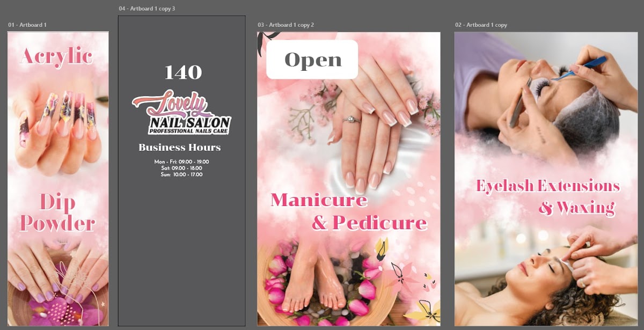Select the "01 - Artboard 1" label
This screenshot has width=644, height=330.
(27, 25)
